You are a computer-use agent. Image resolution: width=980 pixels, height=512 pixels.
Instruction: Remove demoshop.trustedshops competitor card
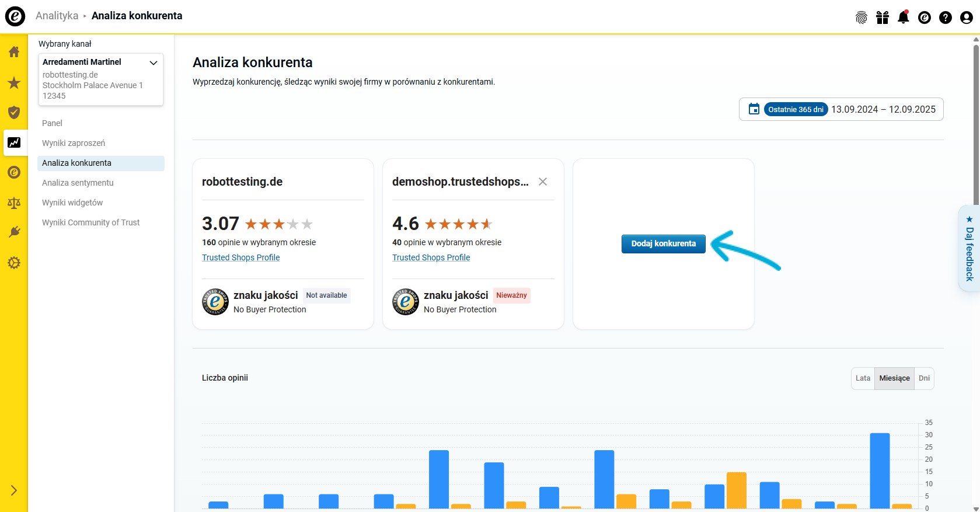[542, 182]
